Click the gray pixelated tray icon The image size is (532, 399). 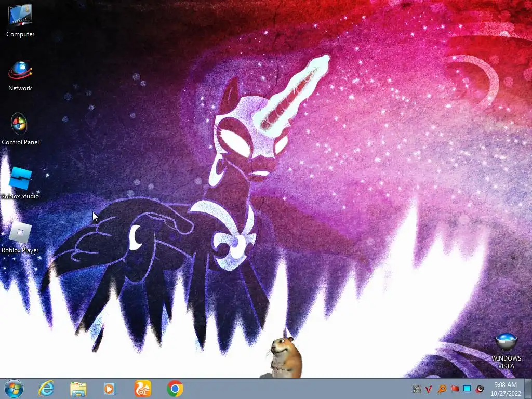pyautogui.click(x=417, y=389)
